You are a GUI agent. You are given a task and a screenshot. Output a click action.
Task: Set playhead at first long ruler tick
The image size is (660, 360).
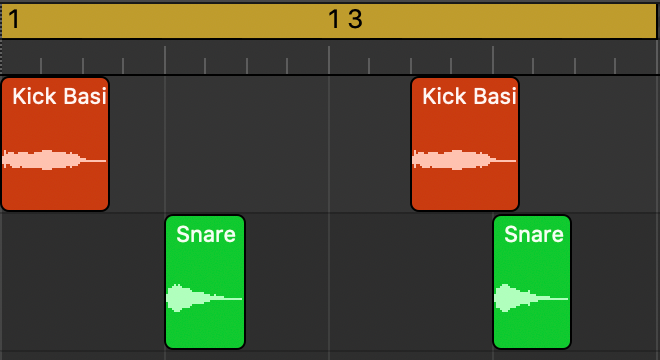point(165,60)
